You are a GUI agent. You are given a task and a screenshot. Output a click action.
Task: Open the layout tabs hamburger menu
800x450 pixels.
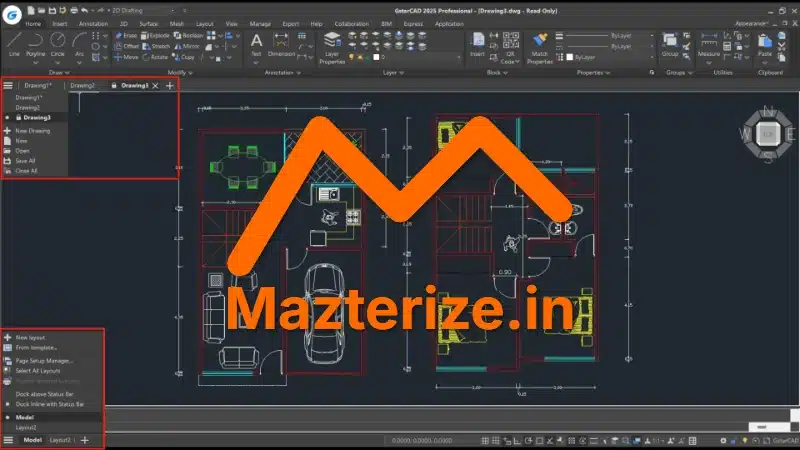tap(8, 440)
